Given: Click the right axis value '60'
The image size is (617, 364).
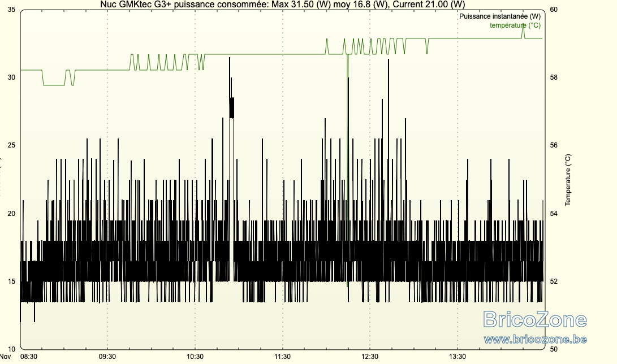Looking at the screenshot, I should pos(554,10).
